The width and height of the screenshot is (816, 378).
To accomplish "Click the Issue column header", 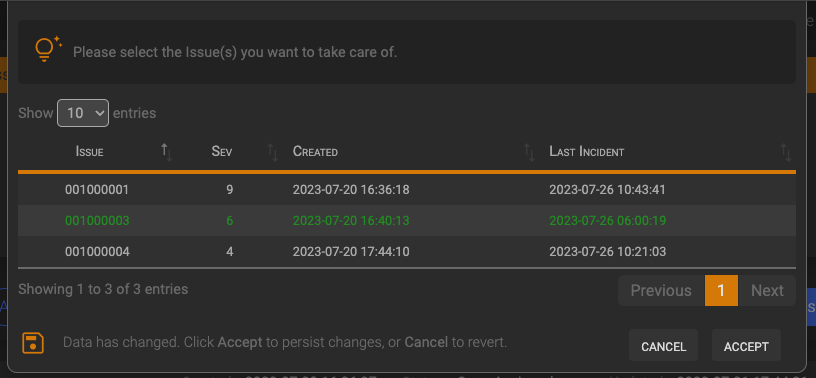I will 90,152.
